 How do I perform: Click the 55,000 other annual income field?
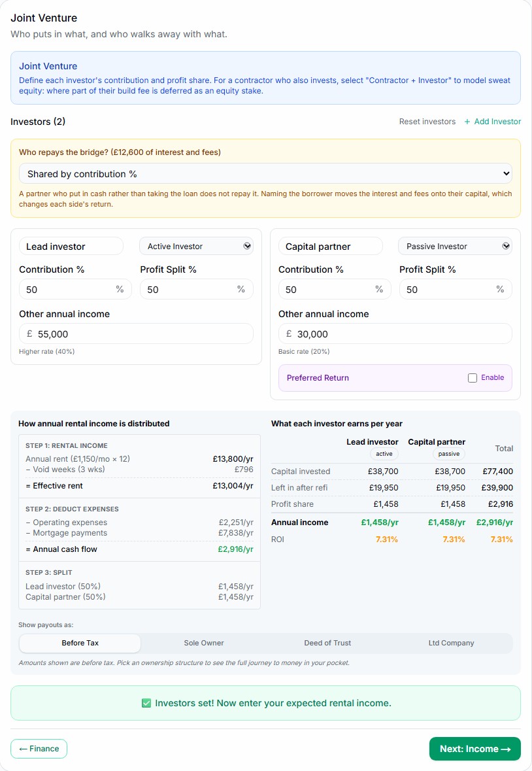136,334
